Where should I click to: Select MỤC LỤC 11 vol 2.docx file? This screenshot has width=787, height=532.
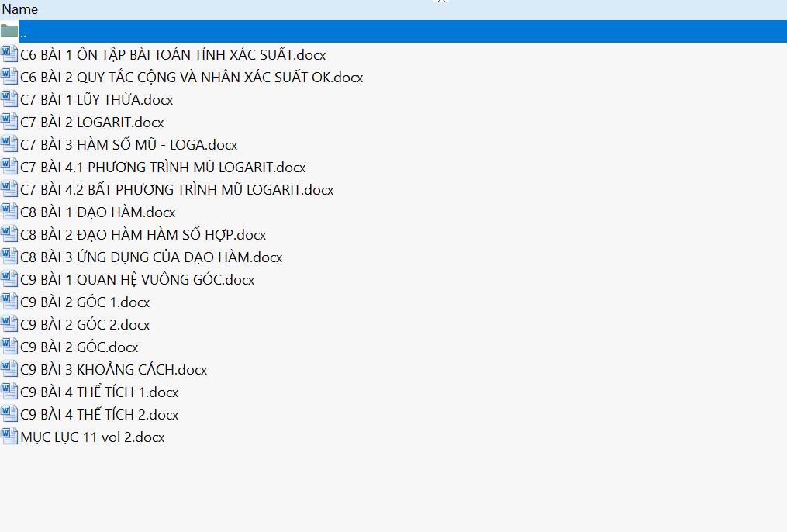pyautogui.click(x=92, y=437)
